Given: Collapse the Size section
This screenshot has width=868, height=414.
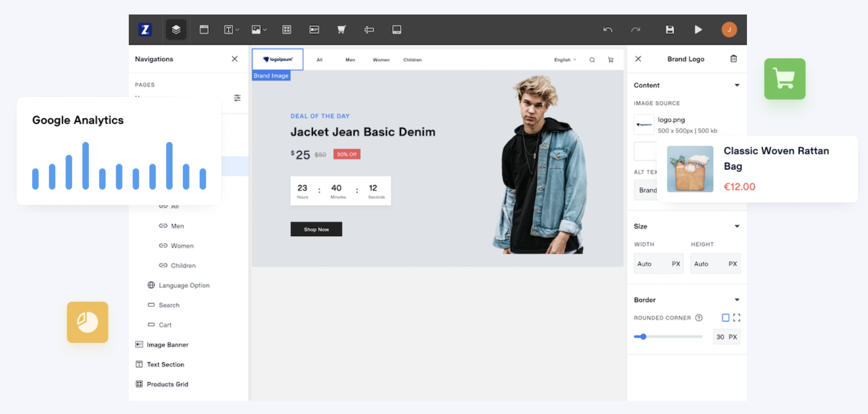Looking at the screenshot, I should [737, 226].
